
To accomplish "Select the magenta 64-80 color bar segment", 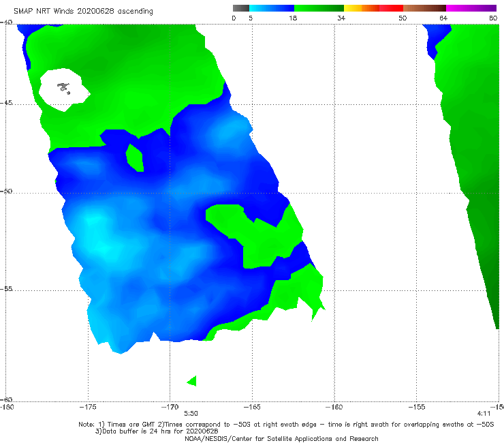I will [471, 8].
